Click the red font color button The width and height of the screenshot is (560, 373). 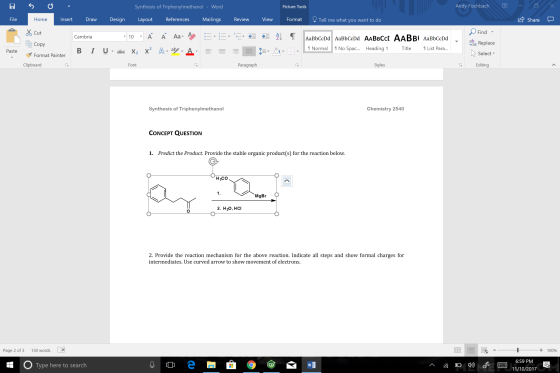point(190,51)
